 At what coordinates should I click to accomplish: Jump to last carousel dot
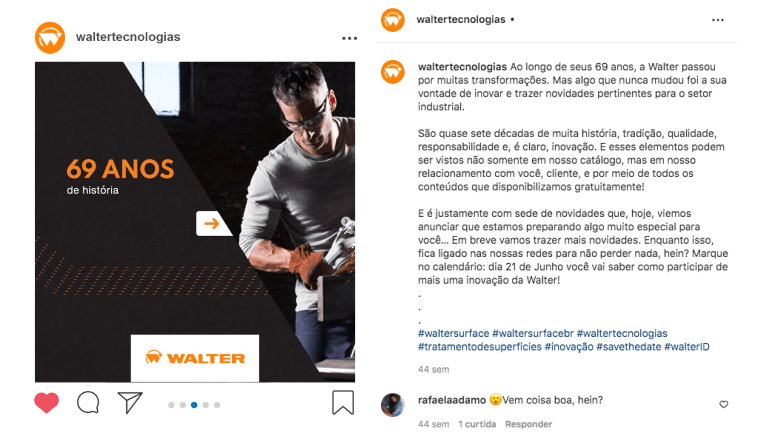click(x=217, y=405)
